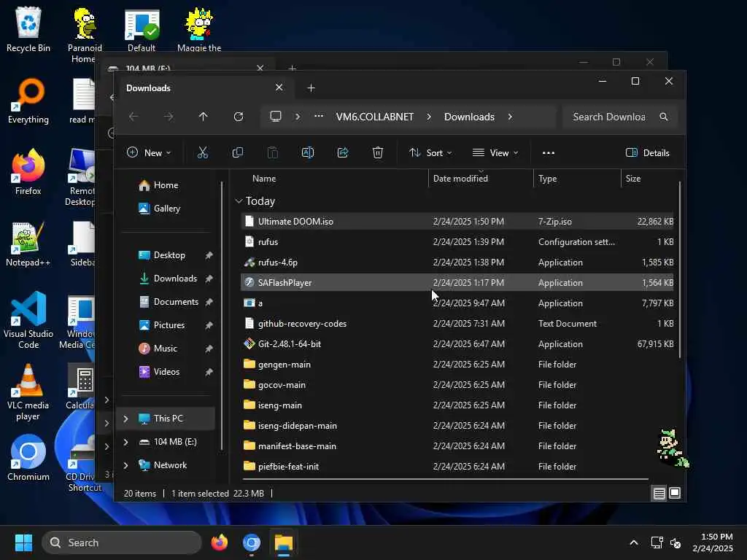Collapse the Today group

[239, 201]
